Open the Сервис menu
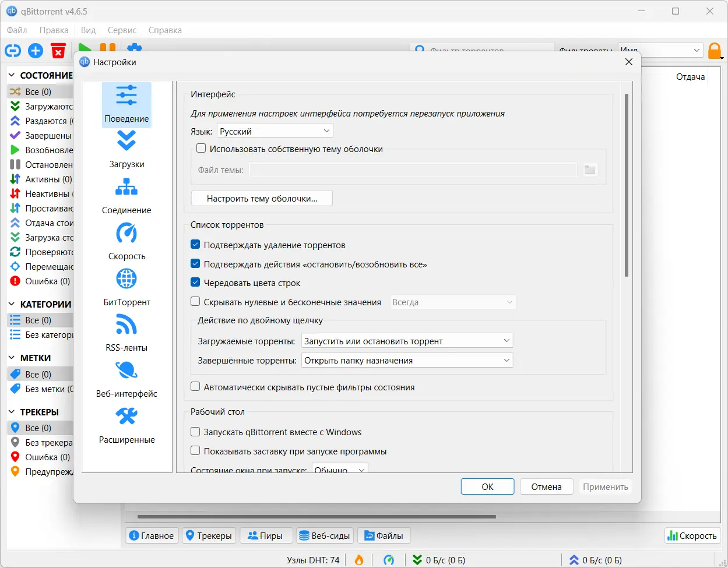Screen dimensions: 728x568 pos(122,30)
